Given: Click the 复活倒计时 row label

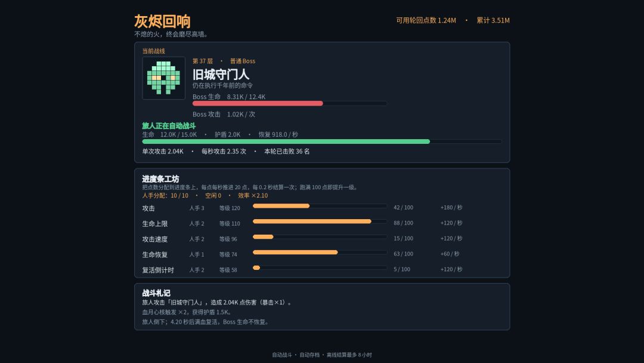Looking at the screenshot, I should tap(158, 270).
